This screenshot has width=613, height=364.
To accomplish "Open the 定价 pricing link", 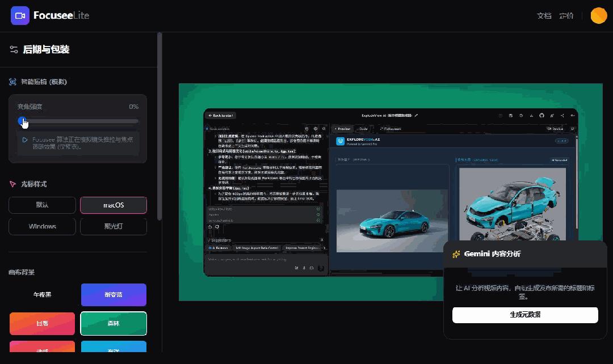I will [566, 16].
